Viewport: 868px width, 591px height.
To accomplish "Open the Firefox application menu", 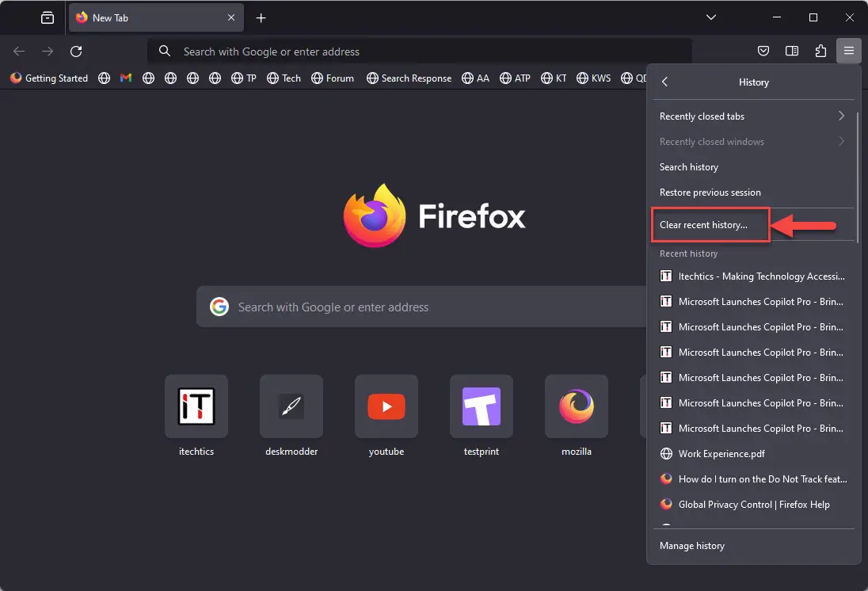I will point(848,51).
